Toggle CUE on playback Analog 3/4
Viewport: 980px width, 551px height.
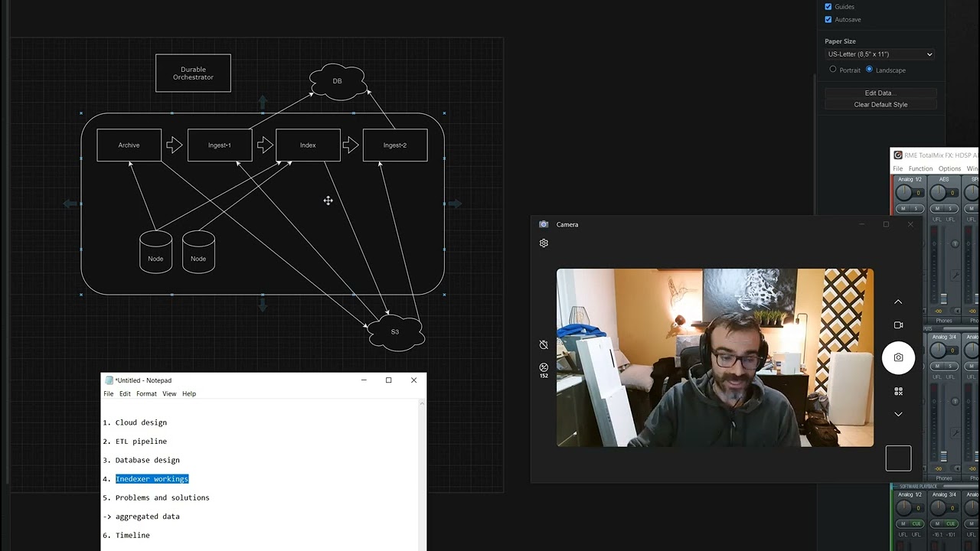tap(950, 523)
